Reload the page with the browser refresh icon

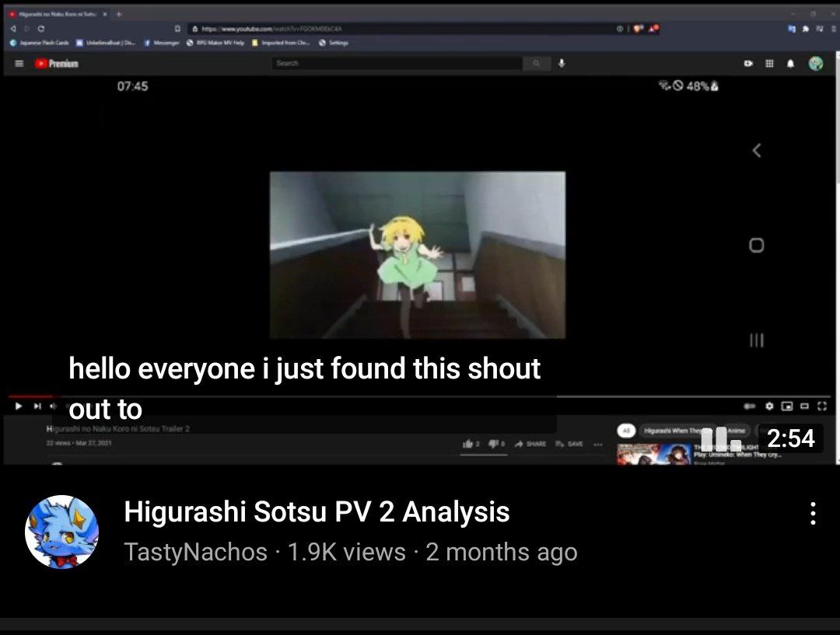(41, 29)
